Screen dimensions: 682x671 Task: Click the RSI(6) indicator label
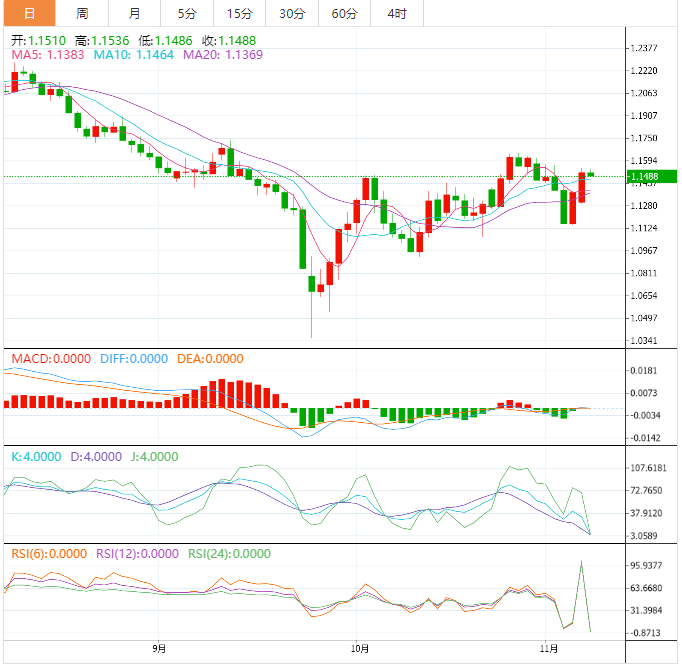tap(49, 554)
